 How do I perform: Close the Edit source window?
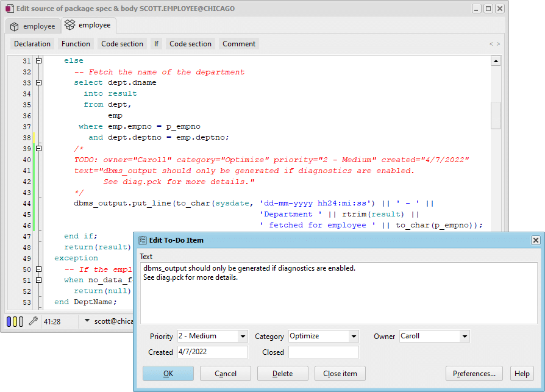tap(500, 9)
